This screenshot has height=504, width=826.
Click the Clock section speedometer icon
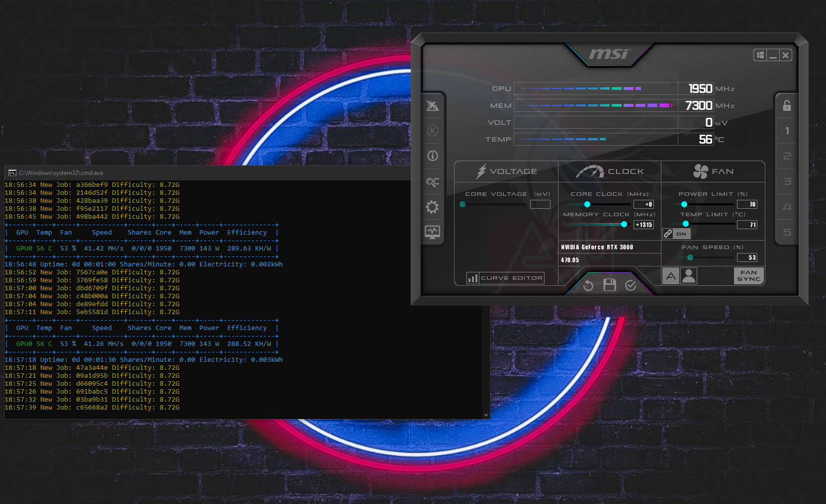click(590, 171)
